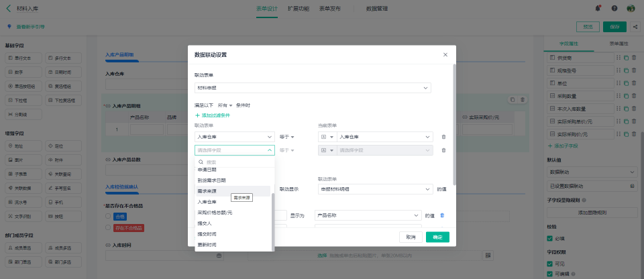Delete the 单位 sub-field in right panel
The height and width of the screenshot is (279, 644).
tap(634, 83)
